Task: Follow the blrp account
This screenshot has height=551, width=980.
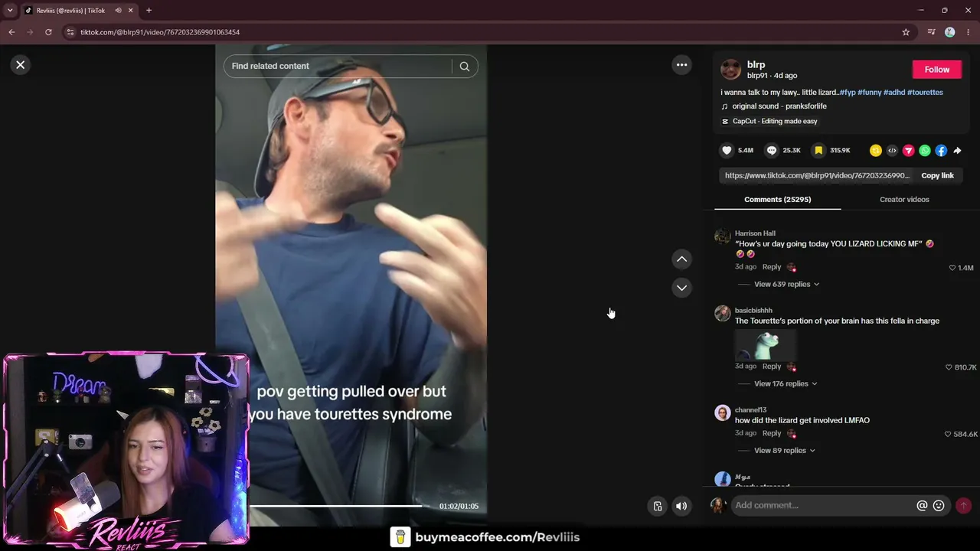Action: pyautogui.click(x=936, y=70)
